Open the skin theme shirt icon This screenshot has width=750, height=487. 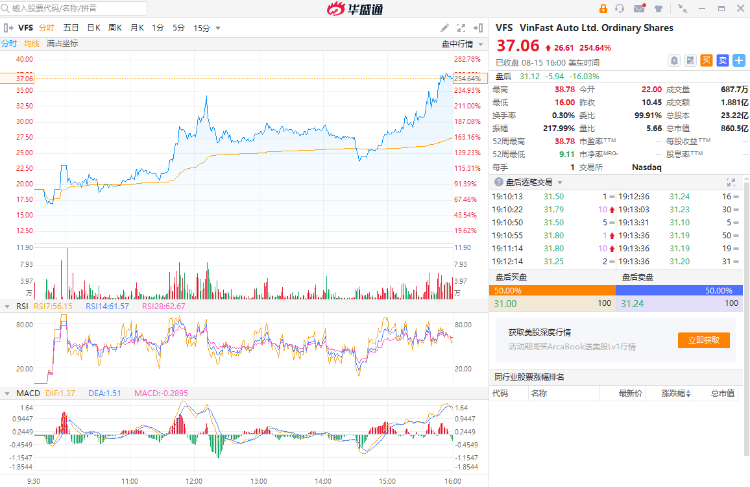click(x=659, y=8)
